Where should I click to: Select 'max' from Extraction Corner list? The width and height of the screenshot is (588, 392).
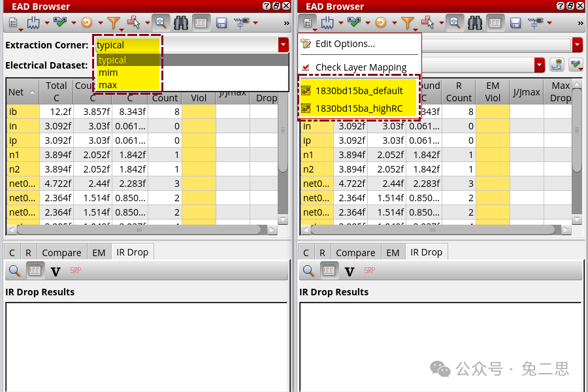point(108,85)
